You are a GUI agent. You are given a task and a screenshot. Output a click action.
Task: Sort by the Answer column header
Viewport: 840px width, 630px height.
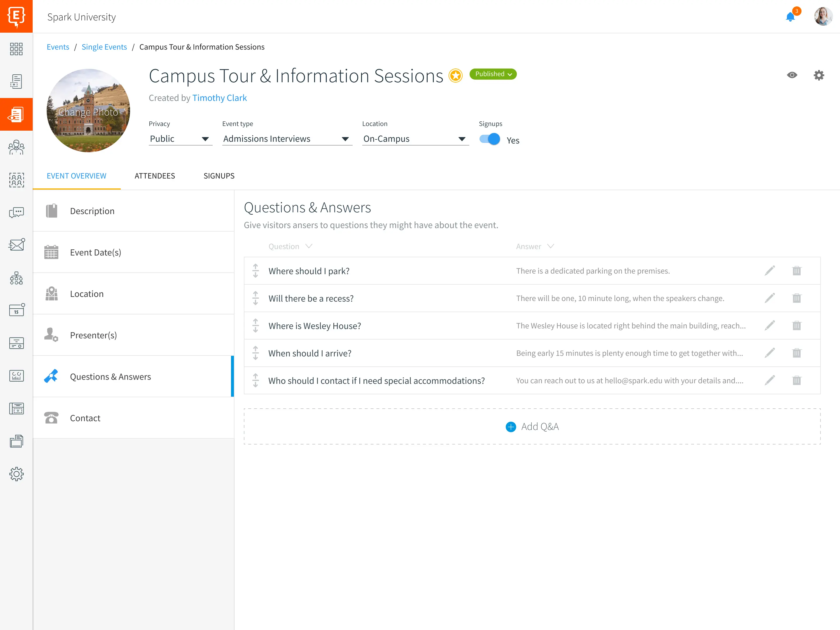(x=535, y=246)
